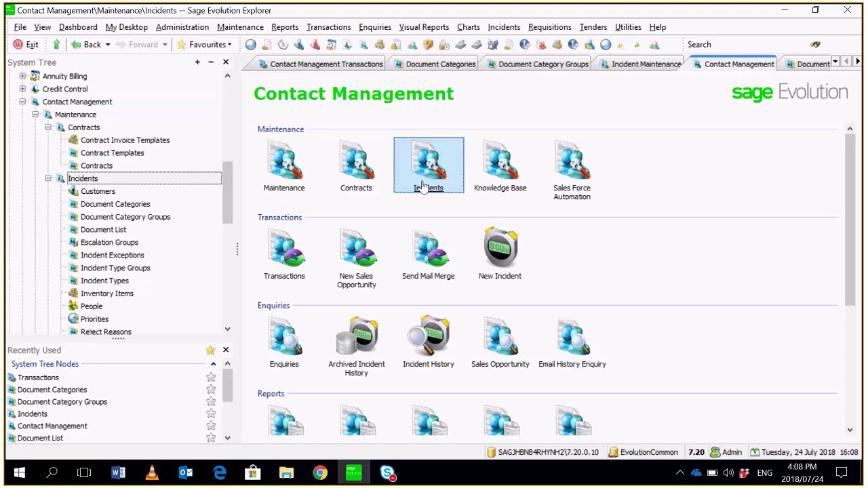Switch to Incident Maintenance tab
The height and width of the screenshot is (488, 868).
pyautogui.click(x=639, y=64)
